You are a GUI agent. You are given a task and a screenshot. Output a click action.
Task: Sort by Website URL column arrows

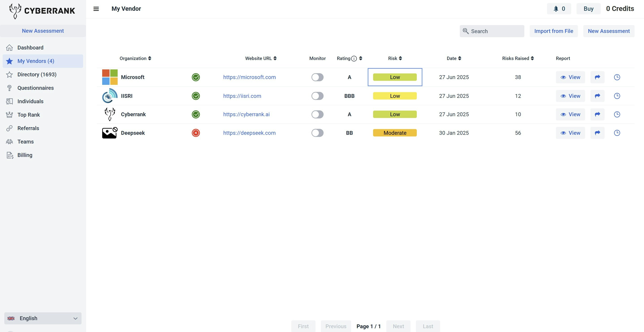click(x=275, y=58)
